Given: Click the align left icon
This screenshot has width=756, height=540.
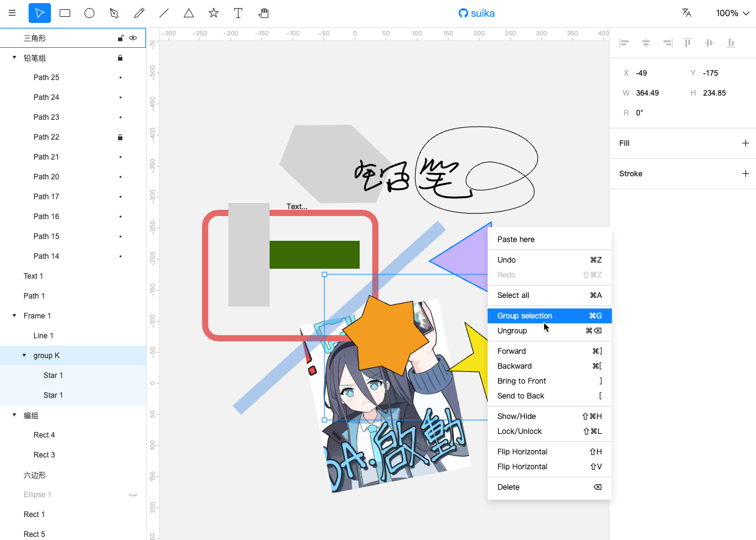Looking at the screenshot, I should click(625, 43).
